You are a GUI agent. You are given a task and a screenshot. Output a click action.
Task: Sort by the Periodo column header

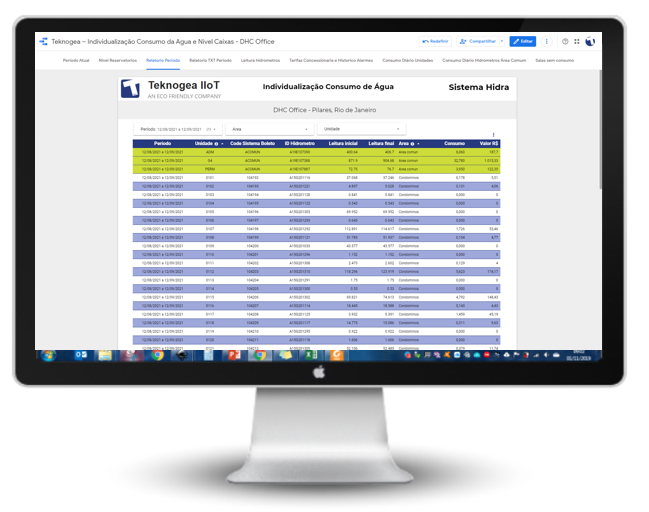pos(162,144)
